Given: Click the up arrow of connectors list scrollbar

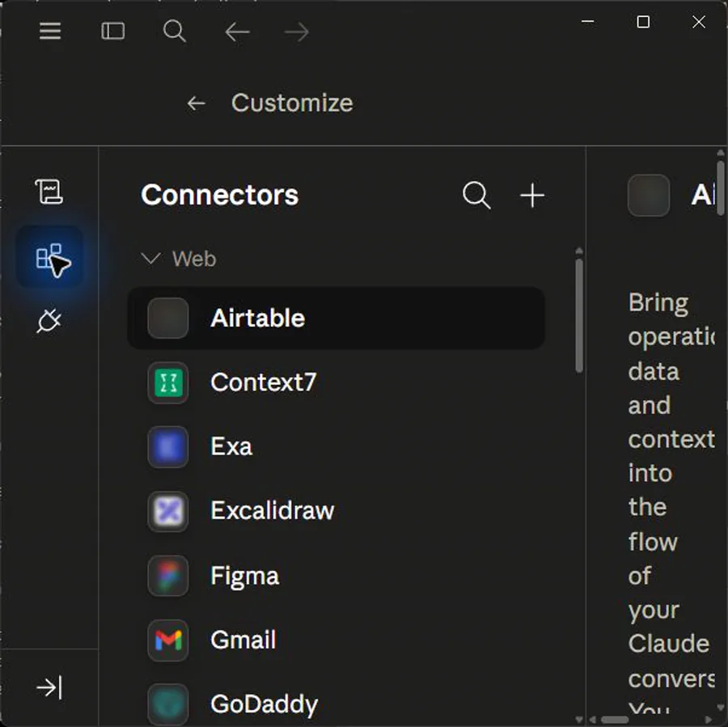Looking at the screenshot, I should coord(579,251).
